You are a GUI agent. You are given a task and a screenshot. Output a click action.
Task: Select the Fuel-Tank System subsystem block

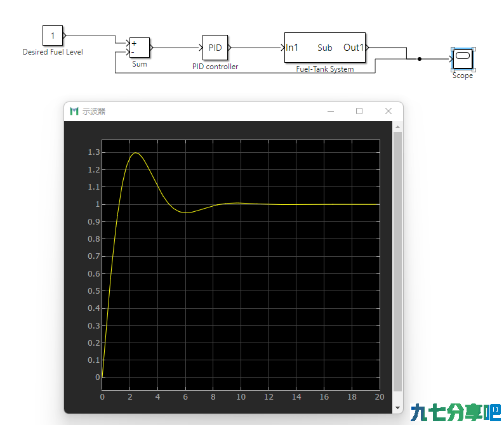coord(325,48)
